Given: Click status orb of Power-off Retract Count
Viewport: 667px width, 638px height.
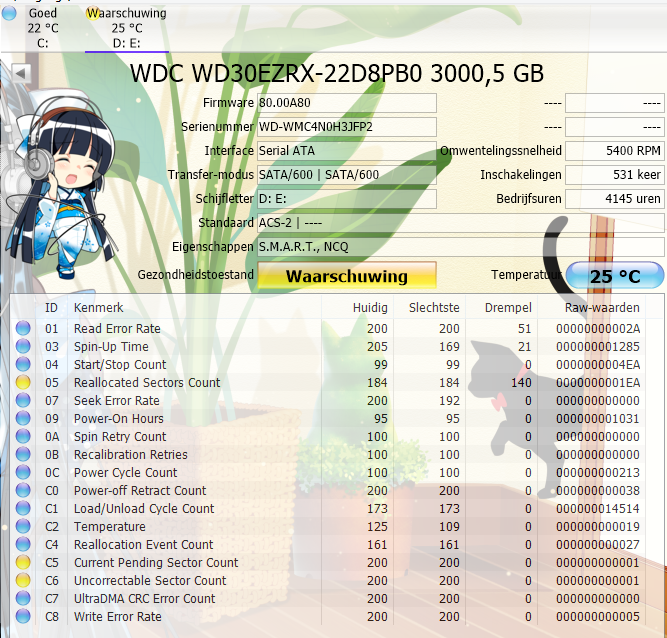Looking at the screenshot, I should [x=23, y=490].
